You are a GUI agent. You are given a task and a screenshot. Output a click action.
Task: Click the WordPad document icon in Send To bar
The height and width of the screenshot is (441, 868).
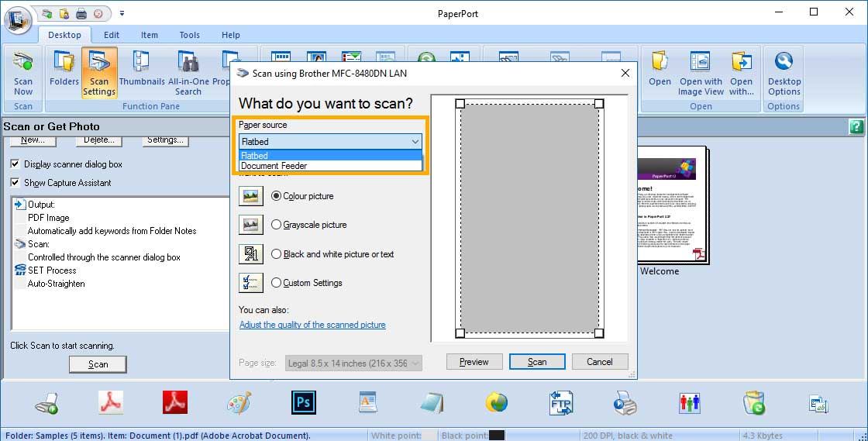367,402
